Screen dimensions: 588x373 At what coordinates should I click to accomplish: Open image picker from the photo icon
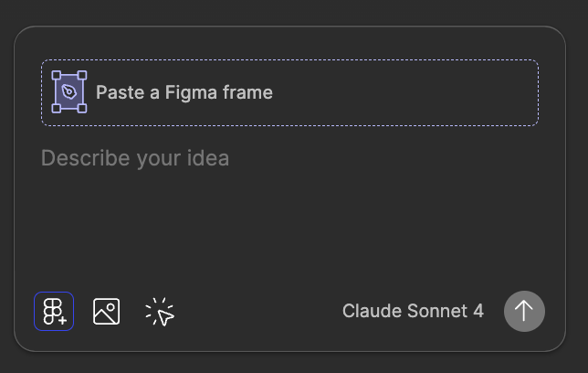point(107,312)
